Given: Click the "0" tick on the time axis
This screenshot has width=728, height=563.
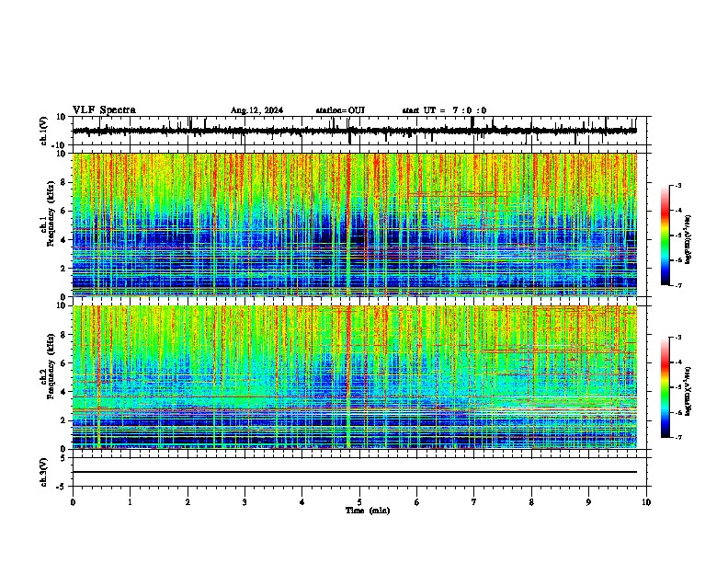Looking at the screenshot, I should click(73, 502).
